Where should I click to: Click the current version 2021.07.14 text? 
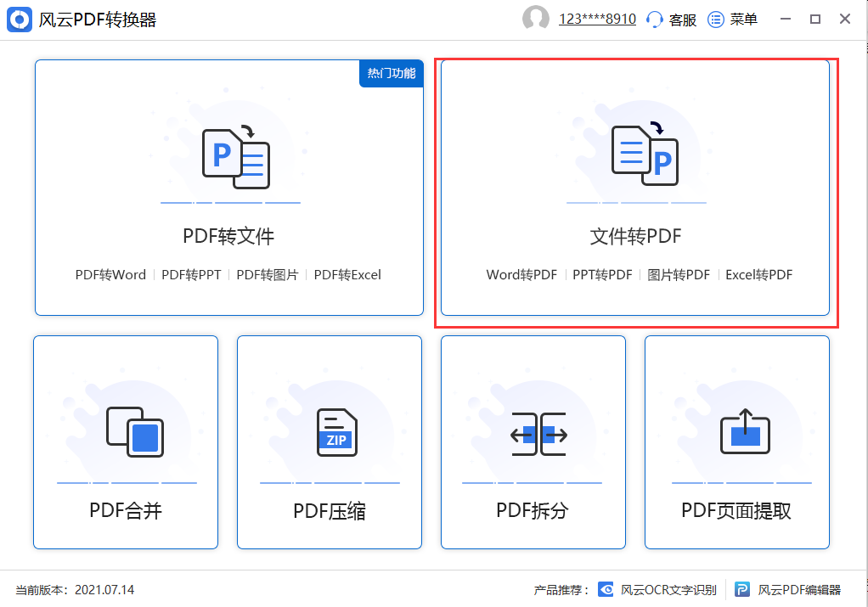point(74,589)
